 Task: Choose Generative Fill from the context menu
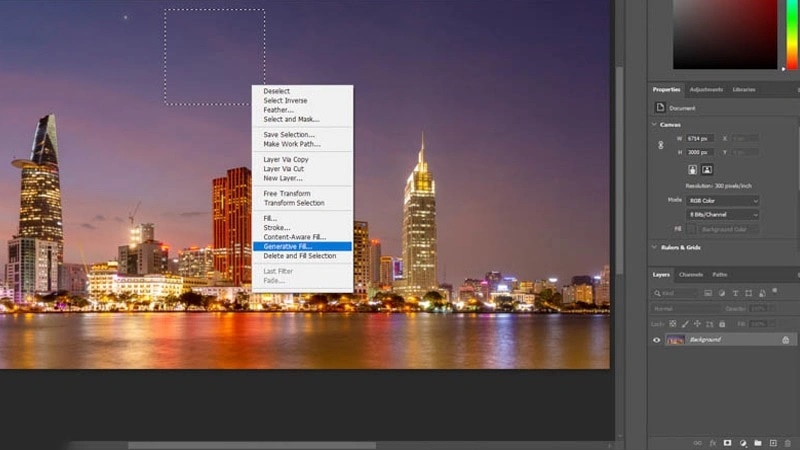point(302,246)
